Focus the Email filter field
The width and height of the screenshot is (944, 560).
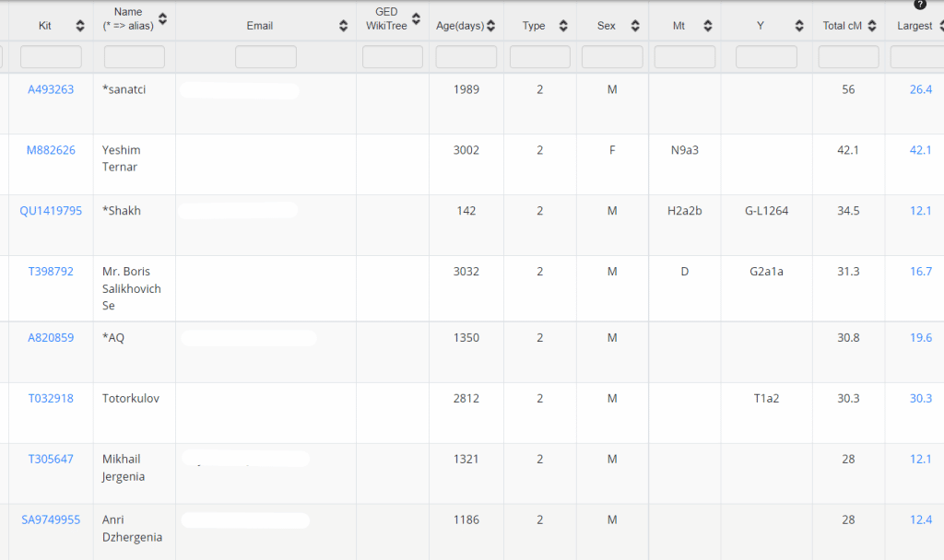(265, 57)
